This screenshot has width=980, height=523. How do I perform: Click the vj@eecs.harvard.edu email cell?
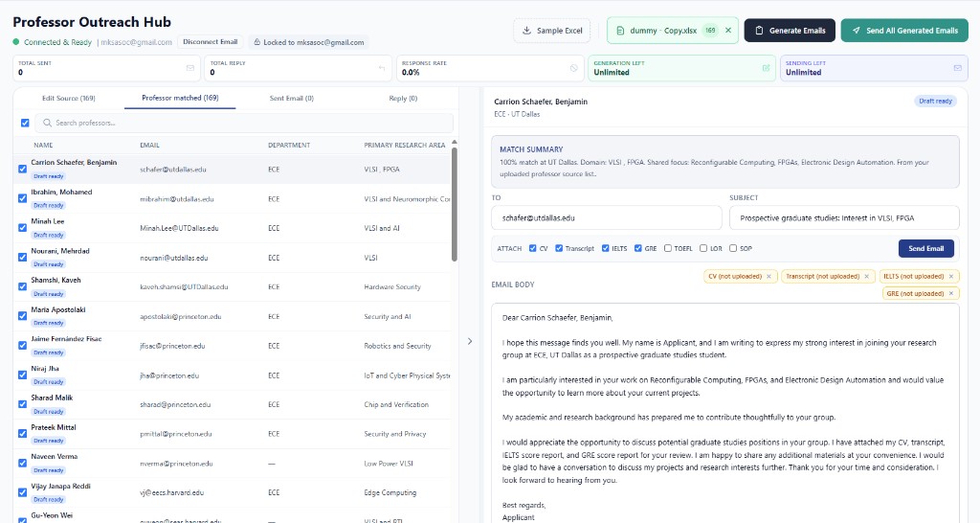(x=172, y=492)
